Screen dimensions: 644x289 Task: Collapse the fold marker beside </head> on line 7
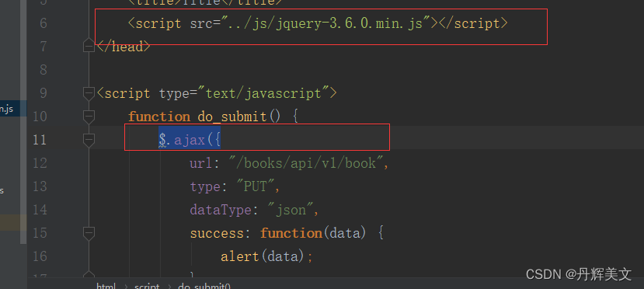coord(89,46)
